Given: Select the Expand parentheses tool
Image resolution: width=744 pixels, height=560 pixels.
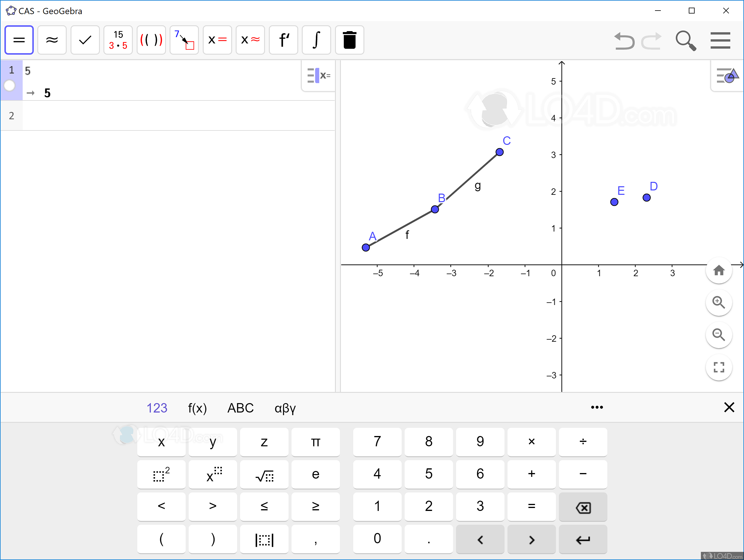Looking at the screenshot, I should click(x=151, y=40).
